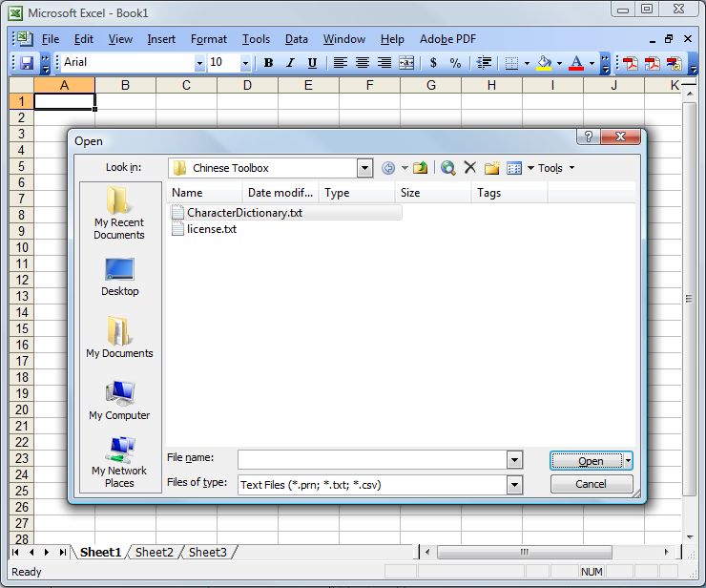Click the third Adobe PDF review icon
The image size is (706, 588).
[x=674, y=63]
